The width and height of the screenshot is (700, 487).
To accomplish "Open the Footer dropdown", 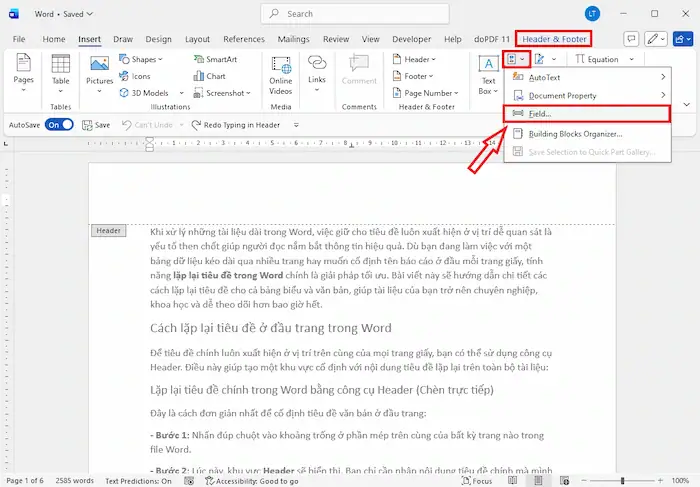I will (x=415, y=76).
